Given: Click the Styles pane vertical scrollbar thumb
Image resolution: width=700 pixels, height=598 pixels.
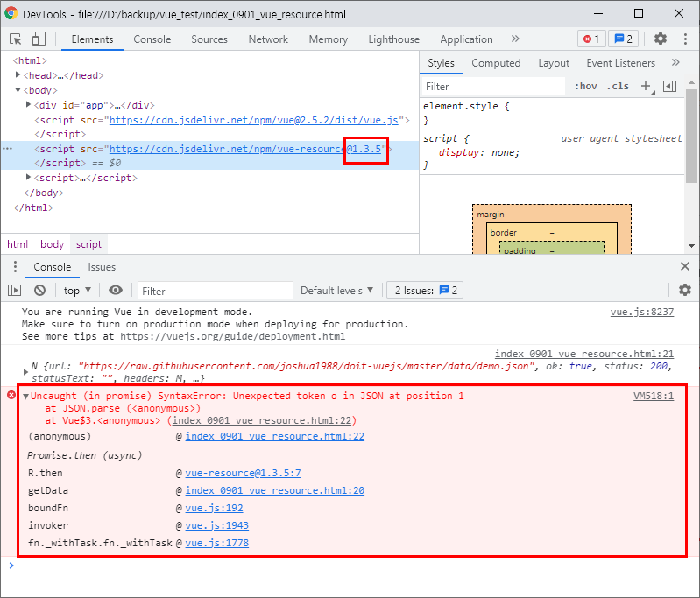Looking at the screenshot, I should [691, 136].
